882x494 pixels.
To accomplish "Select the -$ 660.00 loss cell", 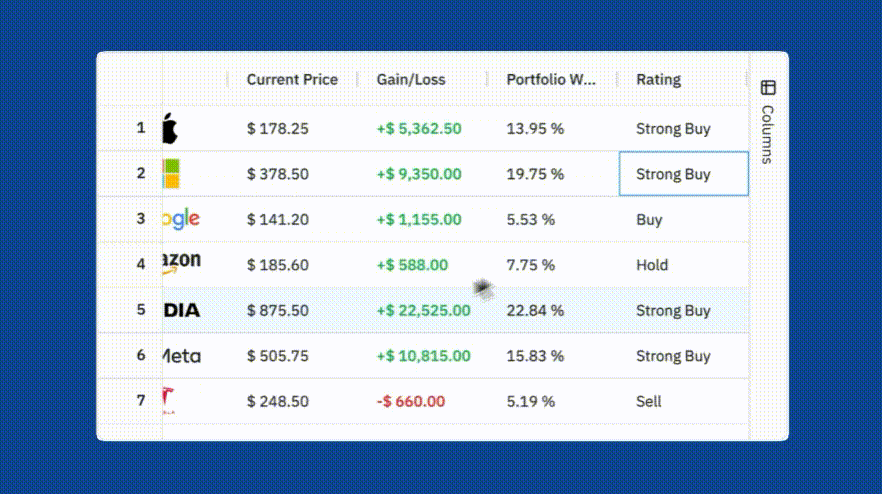I will click(411, 401).
